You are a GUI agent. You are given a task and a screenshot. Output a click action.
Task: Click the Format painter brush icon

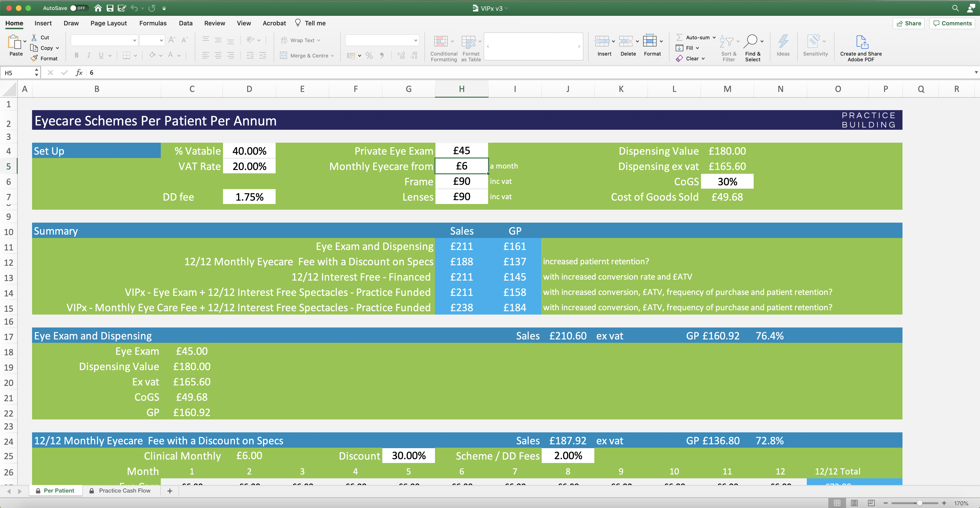click(x=34, y=58)
